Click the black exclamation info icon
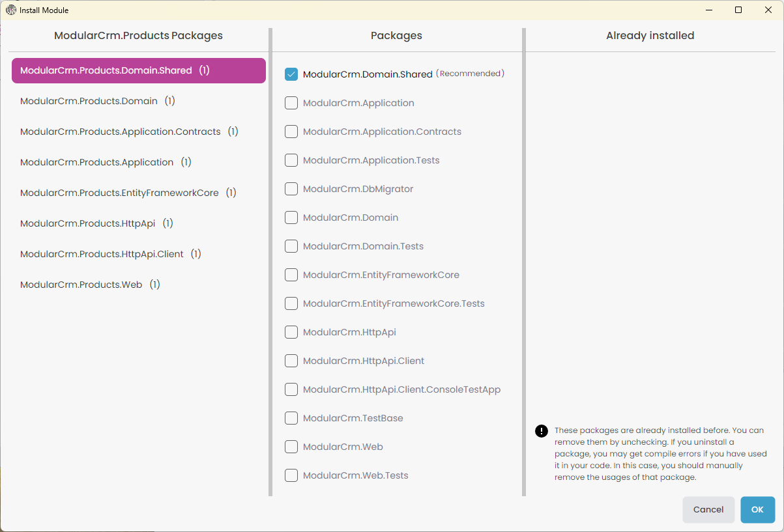The image size is (784, 532). click(541, 430)
